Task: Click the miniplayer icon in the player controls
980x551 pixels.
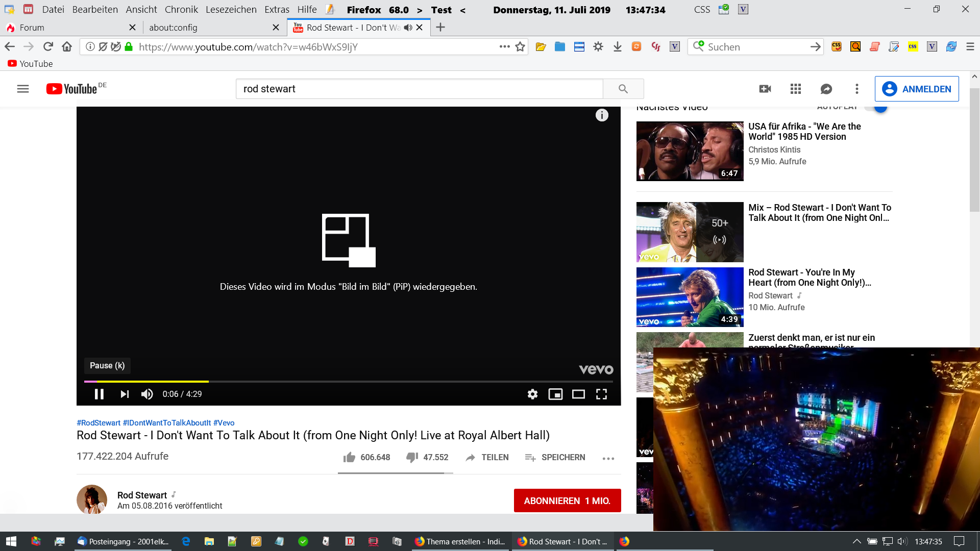Action: (555, 394)
